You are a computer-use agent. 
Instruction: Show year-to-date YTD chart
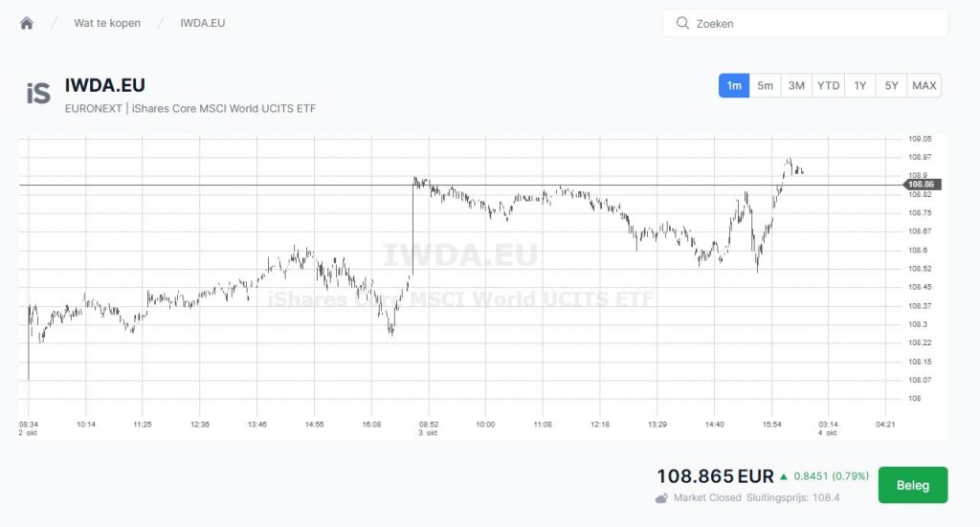coord(828,86)
